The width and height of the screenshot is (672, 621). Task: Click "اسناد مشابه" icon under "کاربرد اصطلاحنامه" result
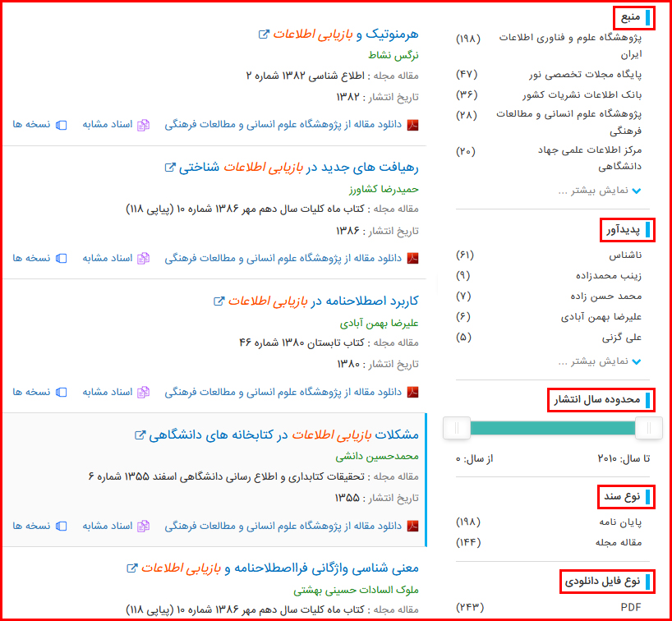tap(144, 392)
